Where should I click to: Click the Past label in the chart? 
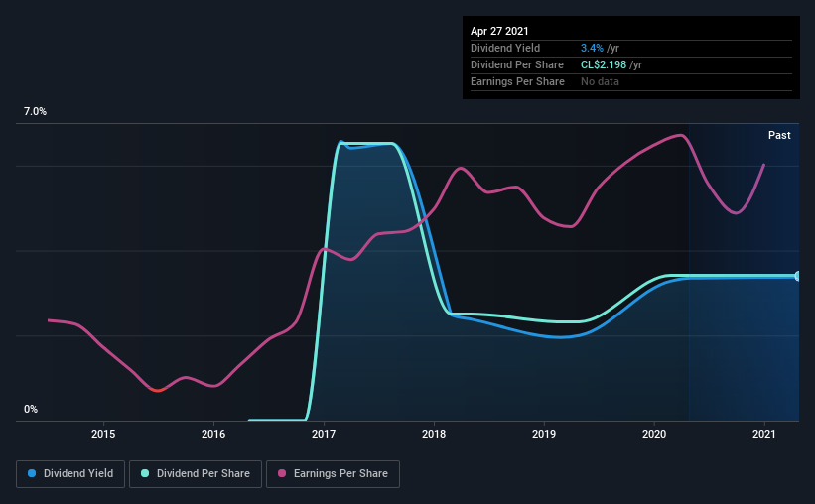779,135
